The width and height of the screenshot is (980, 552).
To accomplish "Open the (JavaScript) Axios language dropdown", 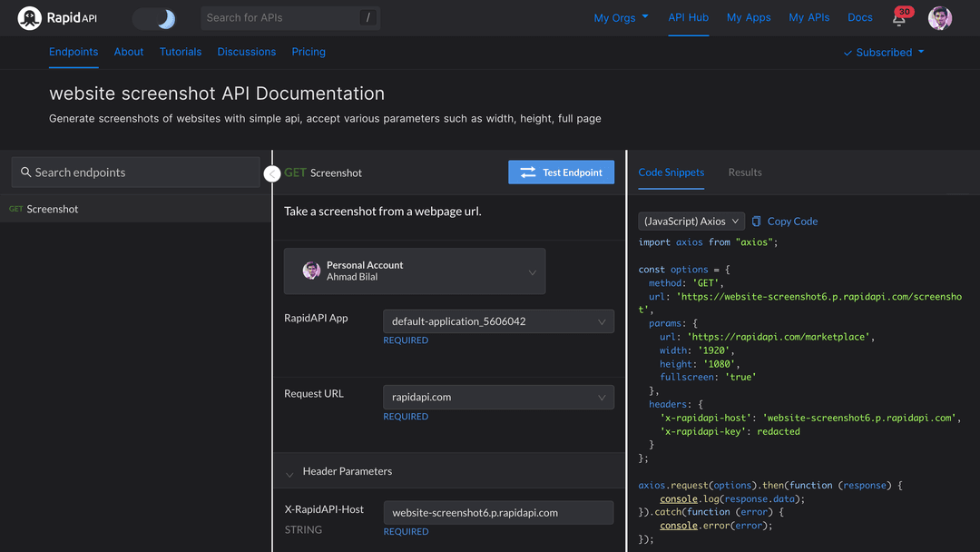I will point(691,221).
